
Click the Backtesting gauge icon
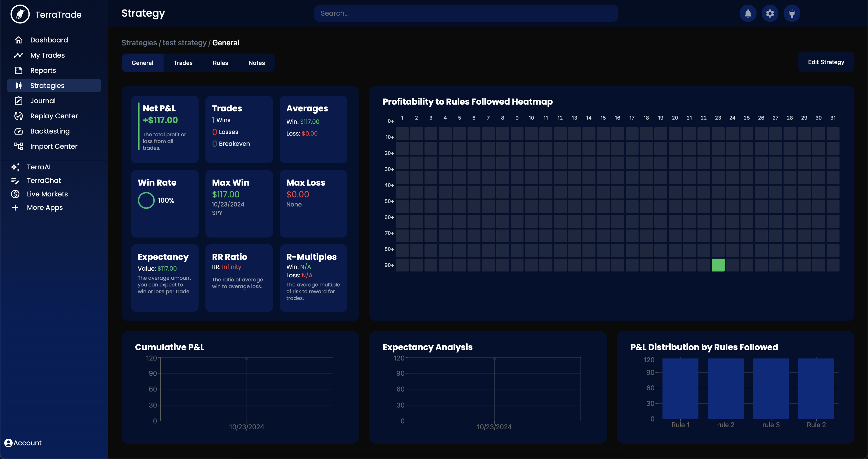19,131
